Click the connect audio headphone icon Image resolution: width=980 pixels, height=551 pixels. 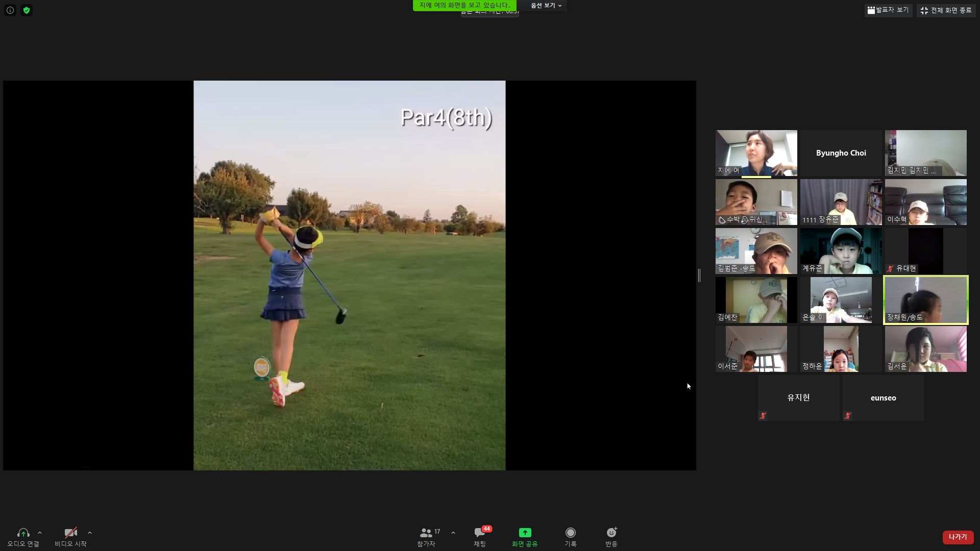[x=23, y=533]
